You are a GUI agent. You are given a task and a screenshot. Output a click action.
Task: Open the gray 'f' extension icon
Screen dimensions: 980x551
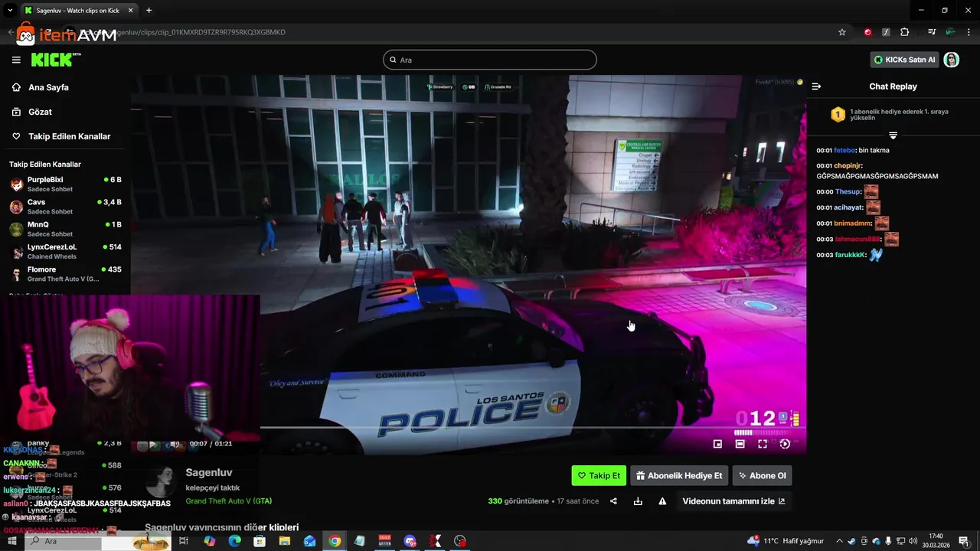886,32
